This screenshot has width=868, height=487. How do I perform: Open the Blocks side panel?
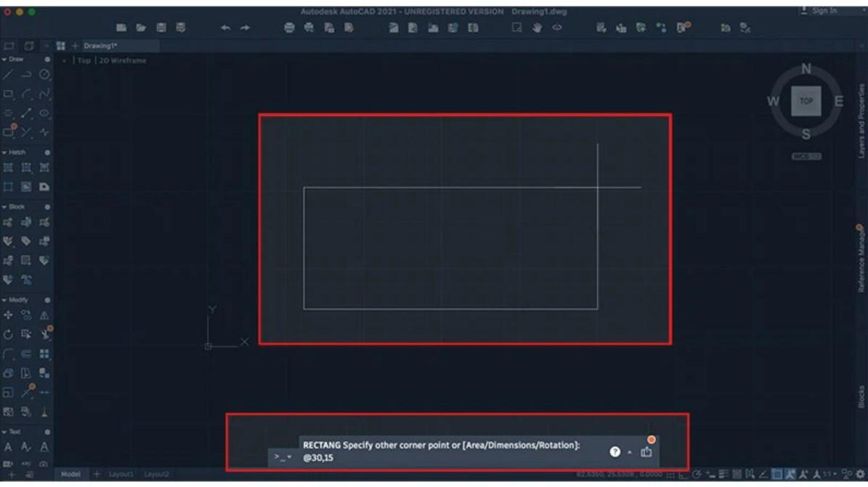(861, 398)
